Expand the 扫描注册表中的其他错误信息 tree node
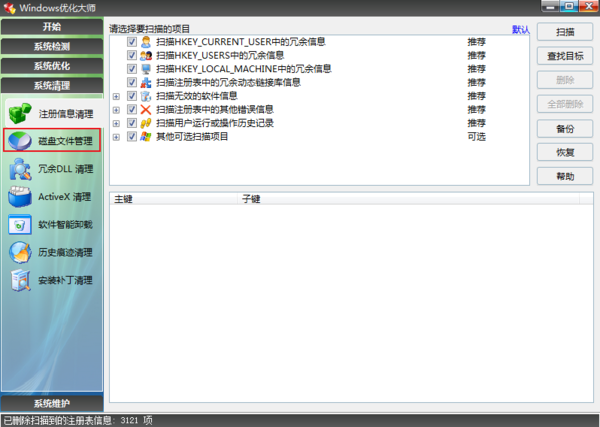The image size is (600, 427). tap(116, 110)
